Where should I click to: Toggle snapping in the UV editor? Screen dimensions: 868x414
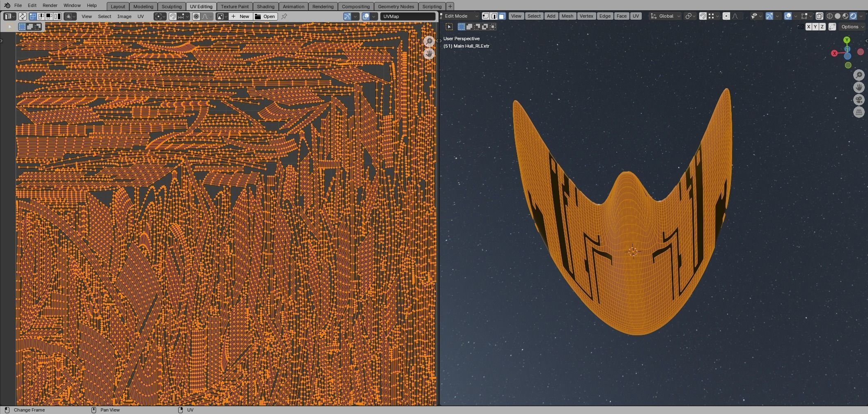pos(173,16)
